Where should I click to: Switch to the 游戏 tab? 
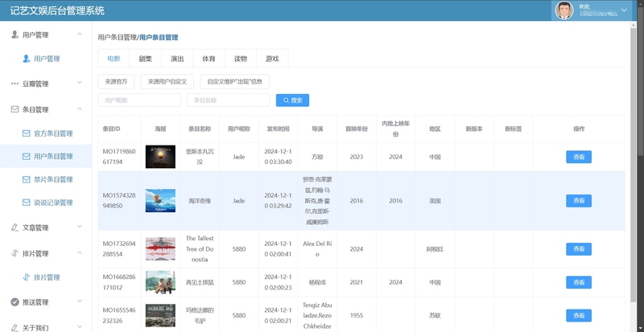tap(272, 58)
